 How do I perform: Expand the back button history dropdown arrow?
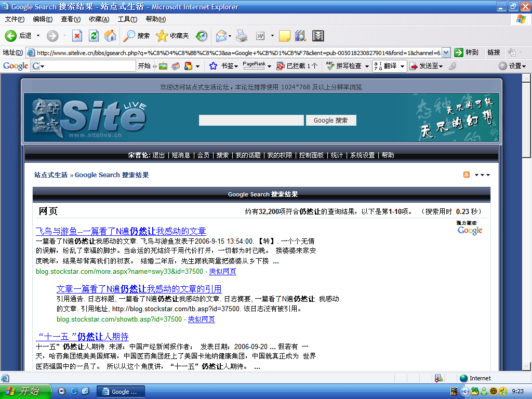click(38, 36)
